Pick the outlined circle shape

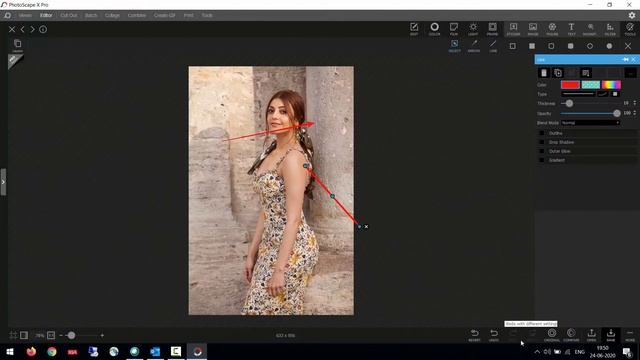tap(590, 46)
